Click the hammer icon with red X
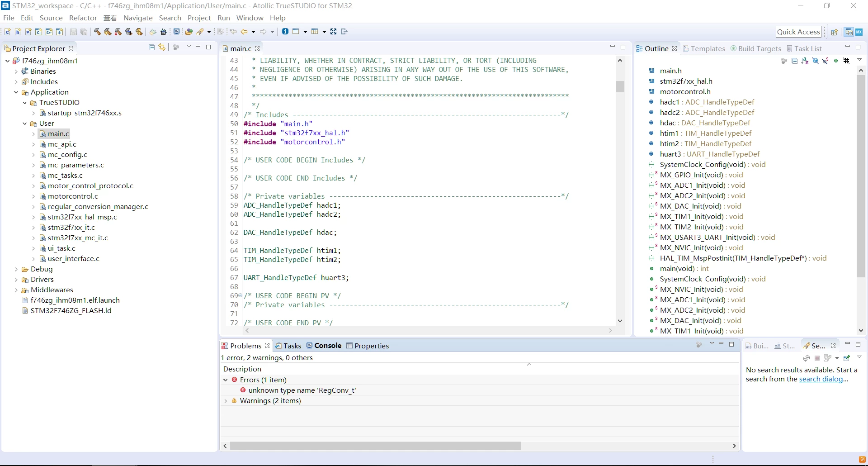The height and width of the screenshot is (466, 868). coord(118,32)
